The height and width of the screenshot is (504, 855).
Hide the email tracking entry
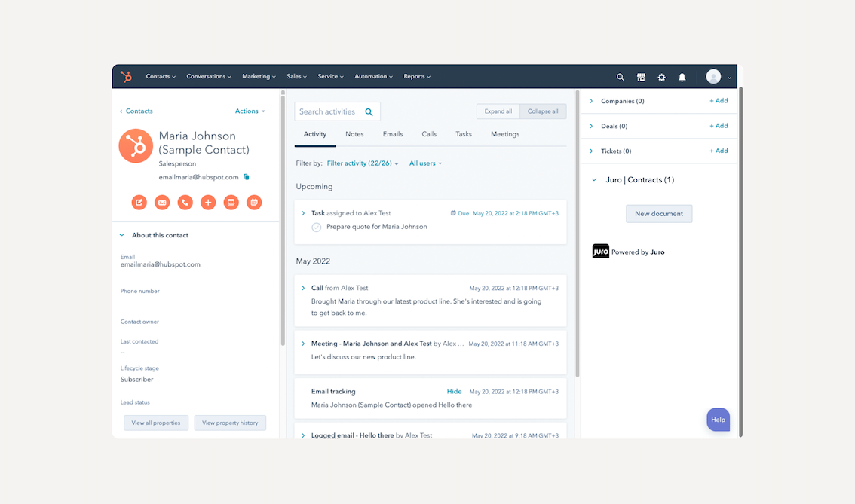click(x=454, y=391)
